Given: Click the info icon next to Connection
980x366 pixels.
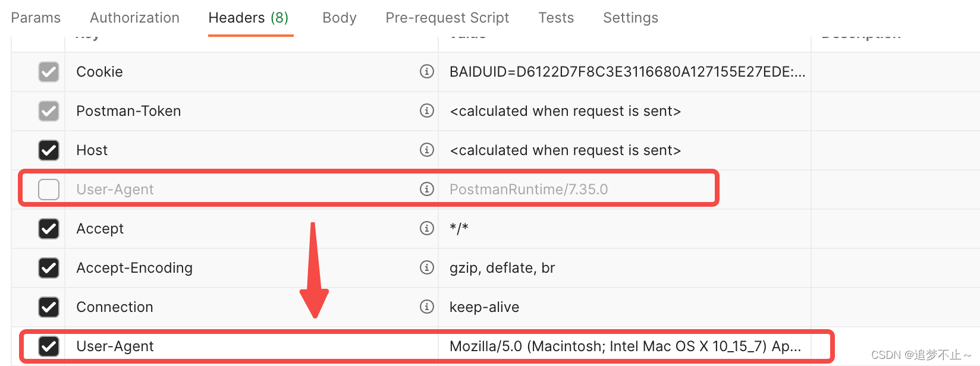Looking at the screenshot, I should 426,307.
